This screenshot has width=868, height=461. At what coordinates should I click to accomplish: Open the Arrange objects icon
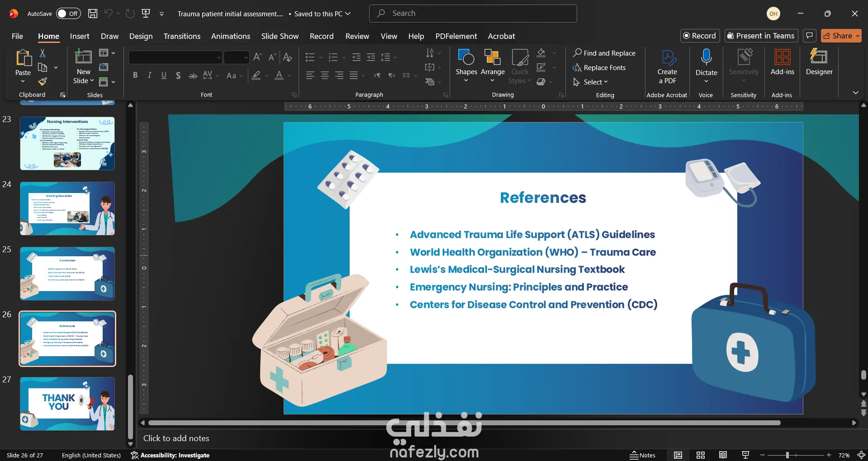(493, 57)
